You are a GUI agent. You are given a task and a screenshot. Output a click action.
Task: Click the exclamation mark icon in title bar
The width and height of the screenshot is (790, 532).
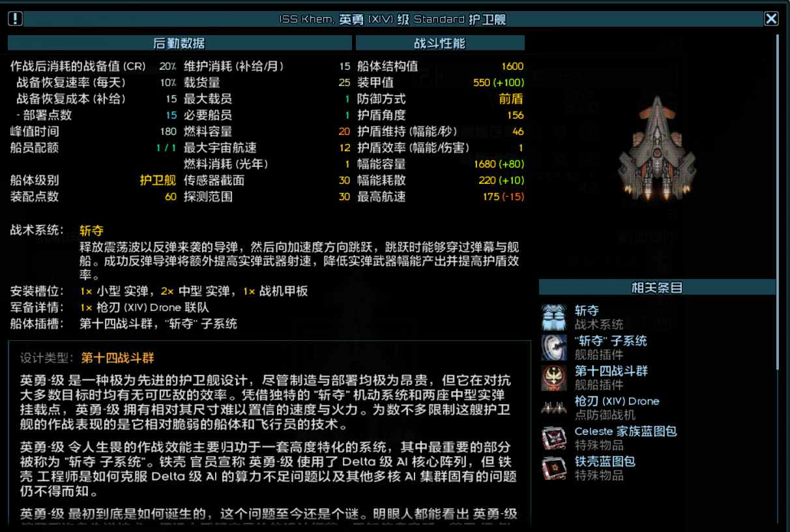tap(15, 19)
